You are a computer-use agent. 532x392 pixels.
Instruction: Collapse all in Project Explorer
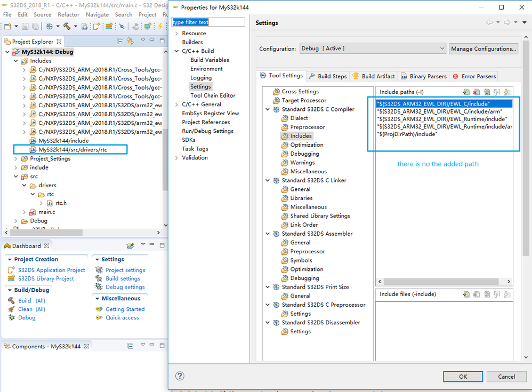(120, 41)
